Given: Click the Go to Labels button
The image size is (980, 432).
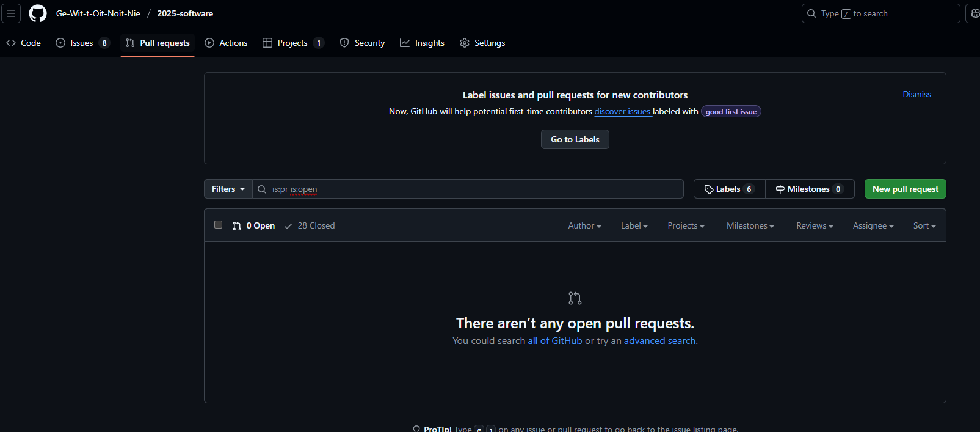Looking at the screenshot, I should click(575, 139).
